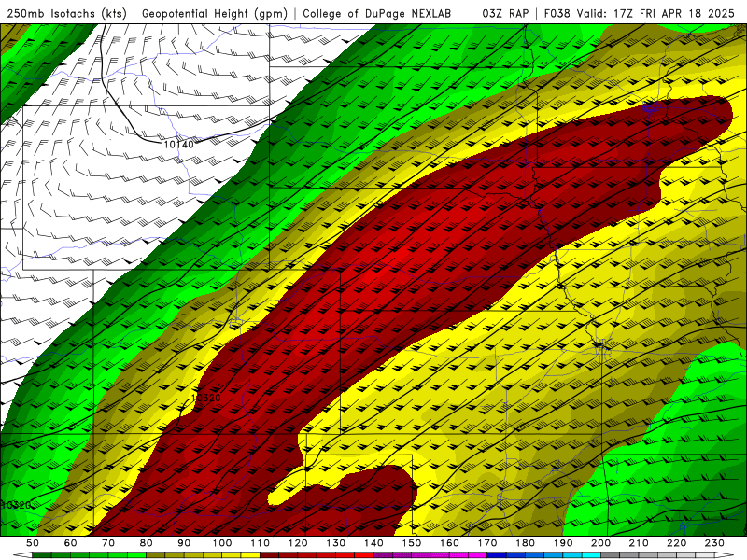Click the 'F038 Valid: 17Z FRI APR 18 2025' text

tap(640, 13)
